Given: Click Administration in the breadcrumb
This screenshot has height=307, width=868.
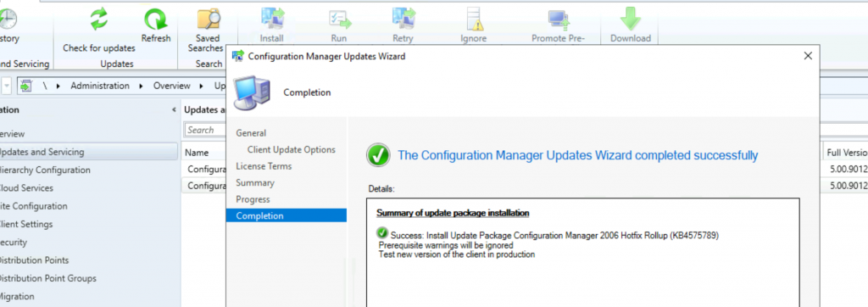Looking at the screenshot, I should coord(100,86).
